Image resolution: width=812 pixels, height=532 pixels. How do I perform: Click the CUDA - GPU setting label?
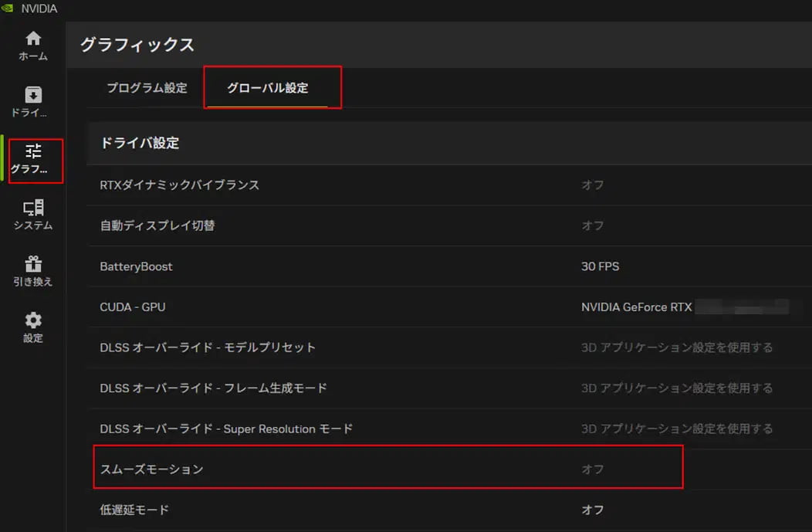coord(133,307)
